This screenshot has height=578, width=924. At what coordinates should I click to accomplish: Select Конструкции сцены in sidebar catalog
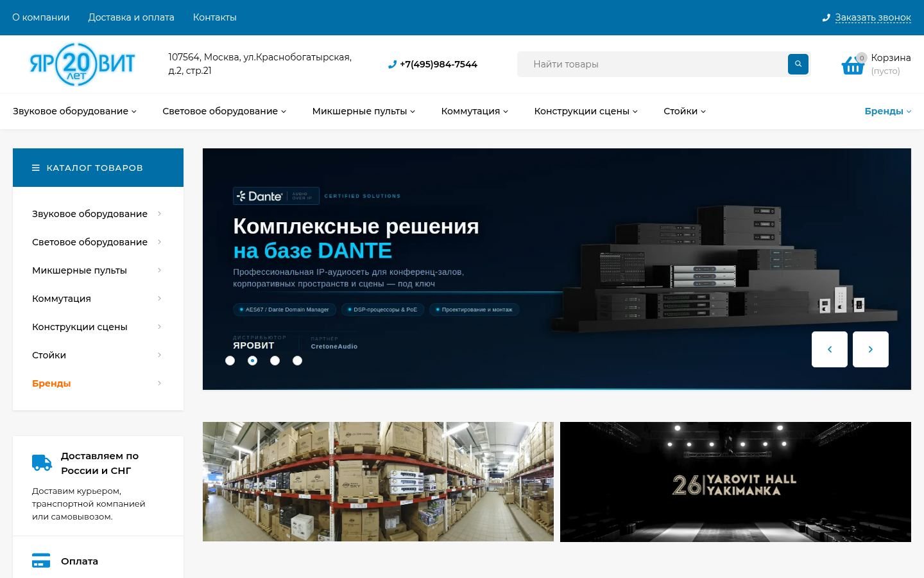(x=80, y=327)
